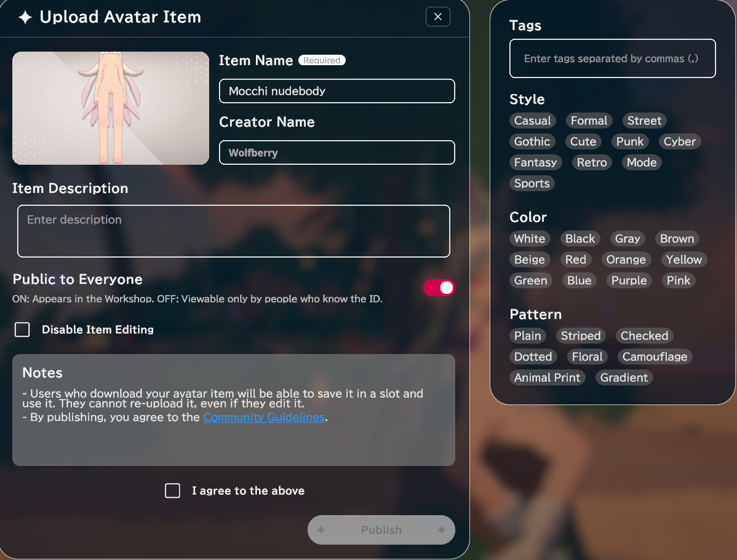Choose the Formal style tag

coord(589,120)
